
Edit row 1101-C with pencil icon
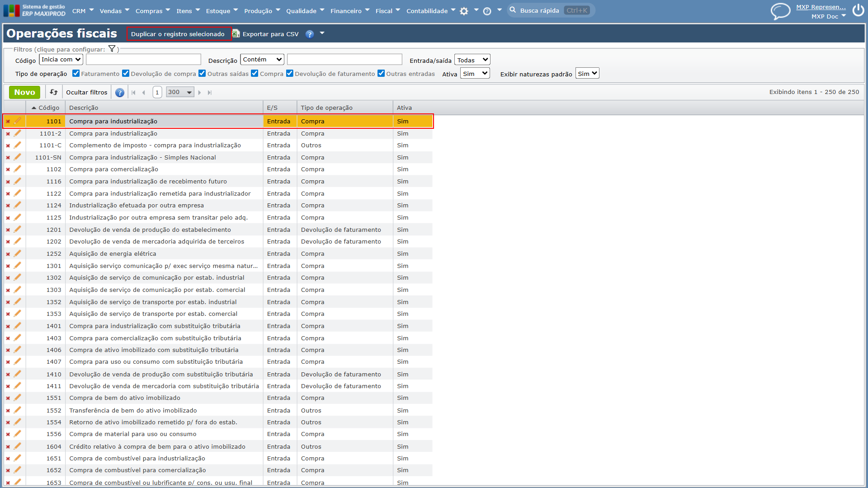click(17, 145)
